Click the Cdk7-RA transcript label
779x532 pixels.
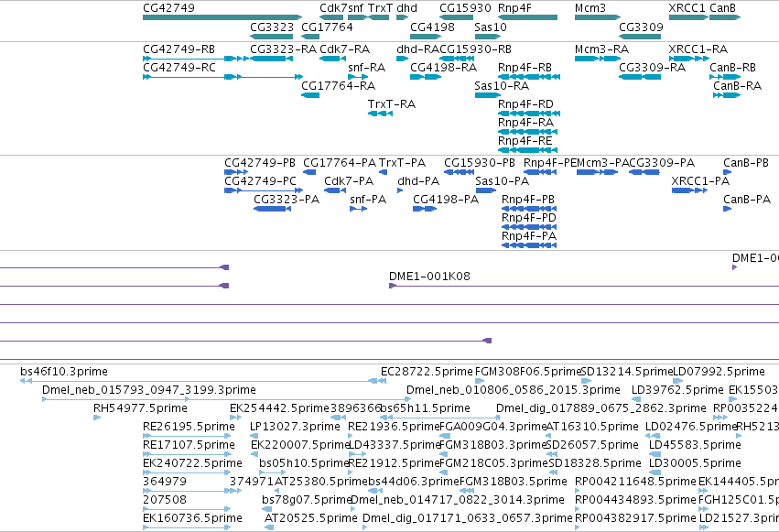point(344,49)
